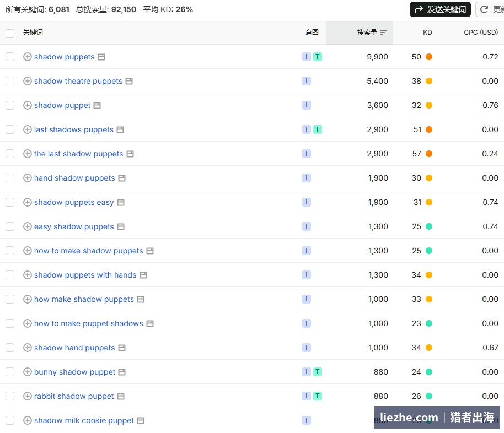Image resolution: width=504 pixels, height=433 pixels.
Task: Click plus icon for 'how make shadow puppets'
Action: (x=28, y=299)
